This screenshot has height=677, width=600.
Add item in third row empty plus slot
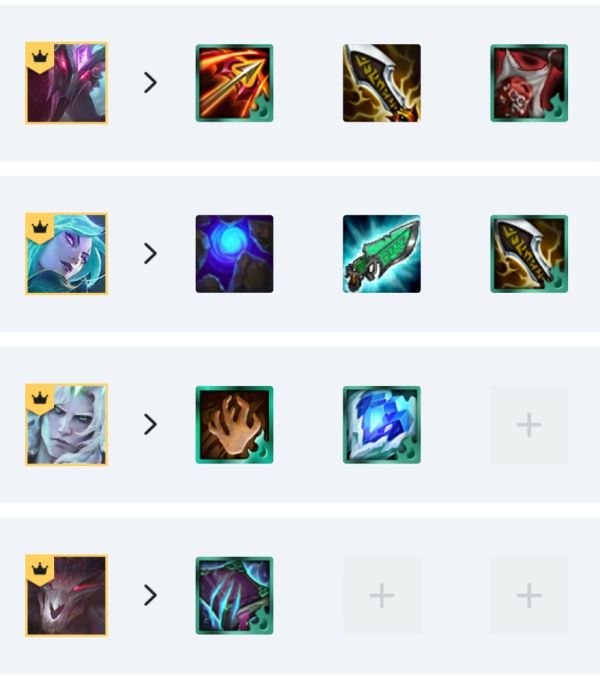(529, 425)
